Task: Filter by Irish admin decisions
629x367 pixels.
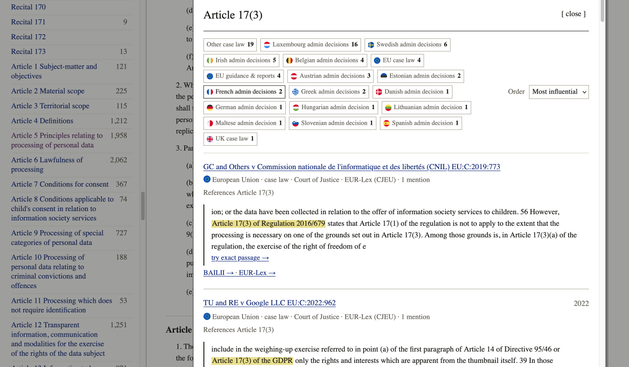Action: 241,60
